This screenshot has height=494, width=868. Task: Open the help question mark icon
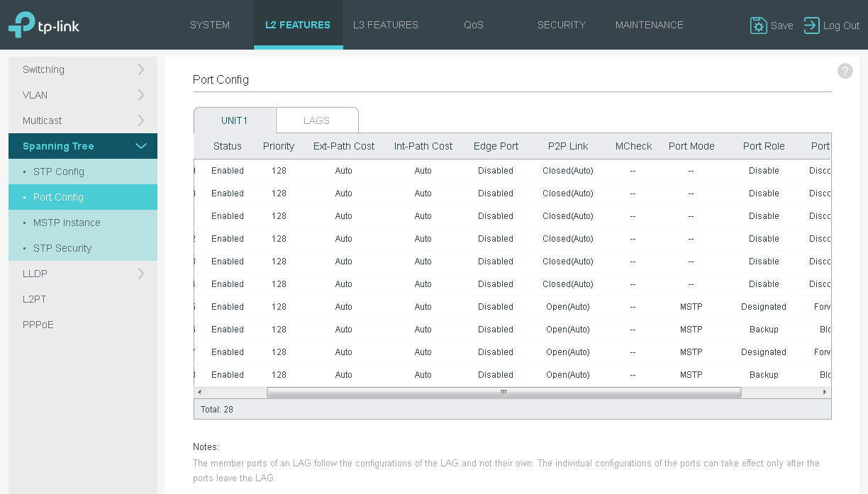pos(845,71)
